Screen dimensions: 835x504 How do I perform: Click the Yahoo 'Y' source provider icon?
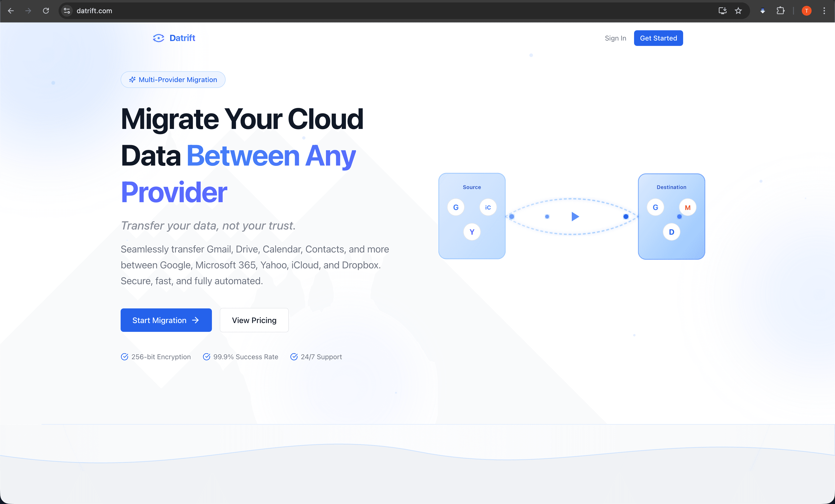pyautogui.click(x=472, y=232)
